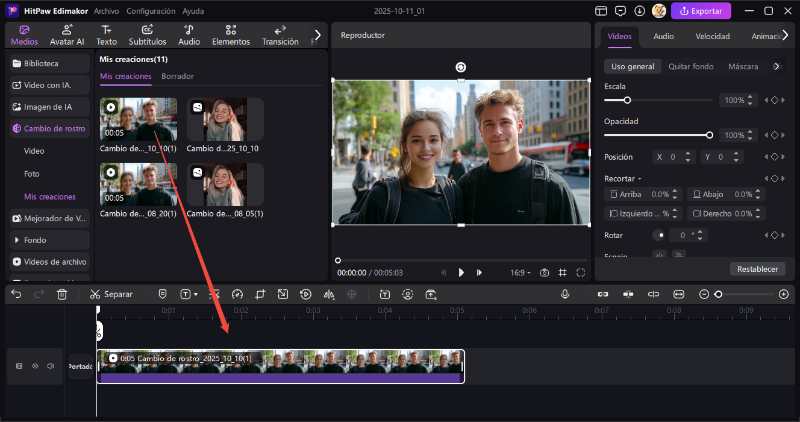Click the Separar split tool
Image resolution: width=800 pixels, height=422 pixels.
coord(110,294)
